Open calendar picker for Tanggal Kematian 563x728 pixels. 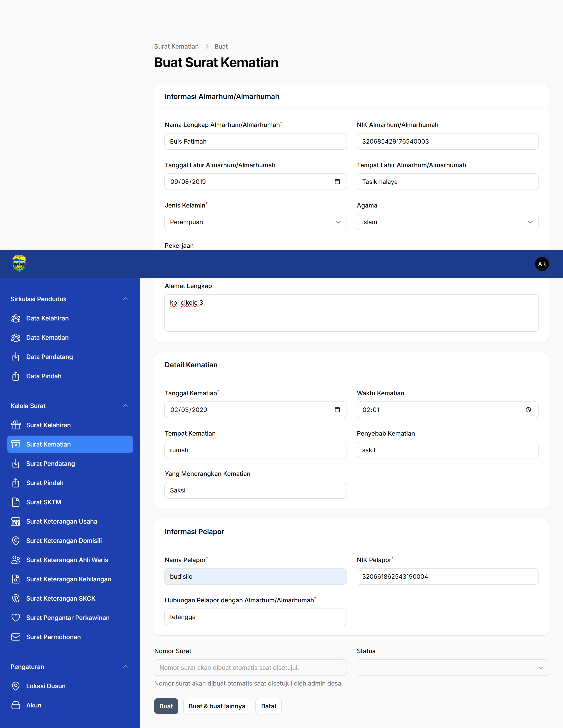pyautogui.click(x=337, y=410)
